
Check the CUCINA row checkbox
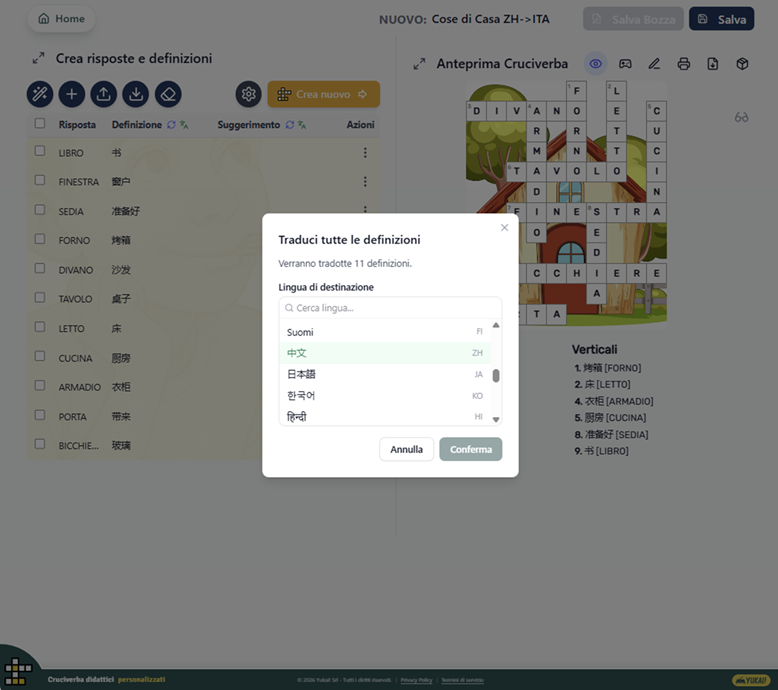[40, 356]
